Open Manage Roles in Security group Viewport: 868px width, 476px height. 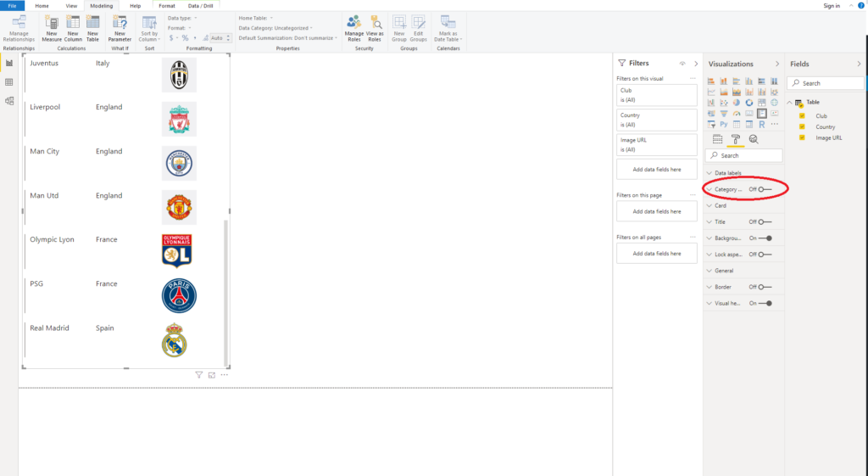tap(354, 28)
